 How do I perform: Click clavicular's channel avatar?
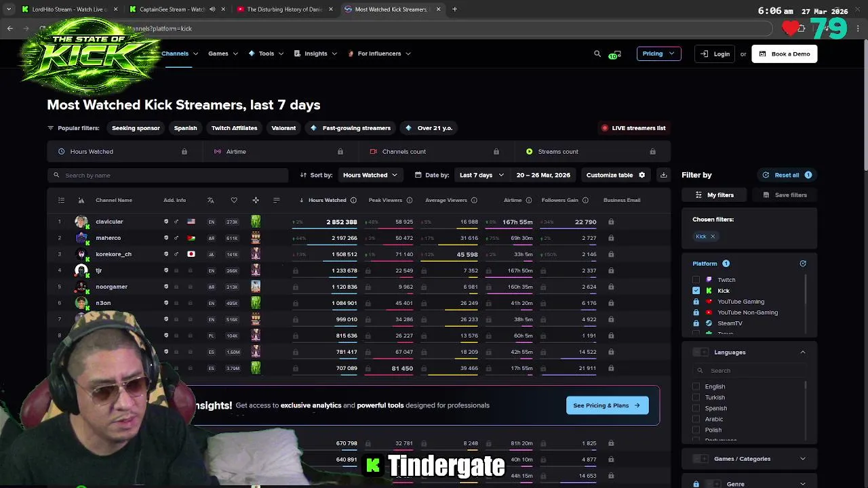pyautogui.click(x=81, y=222)
